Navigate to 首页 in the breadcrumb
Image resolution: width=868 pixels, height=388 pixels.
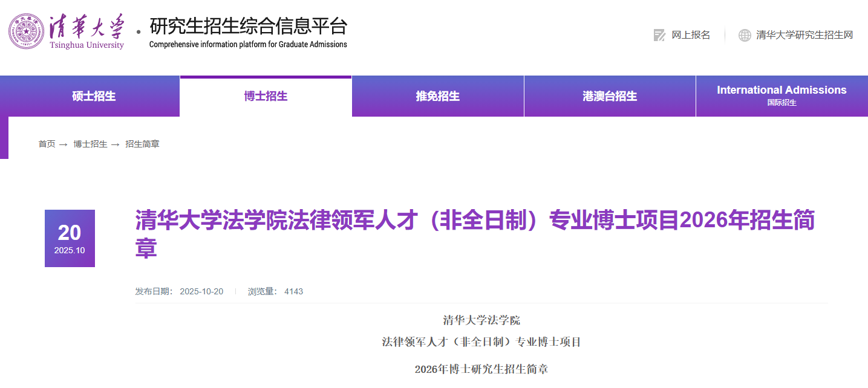pyautogui.click(x=47, y=144)
